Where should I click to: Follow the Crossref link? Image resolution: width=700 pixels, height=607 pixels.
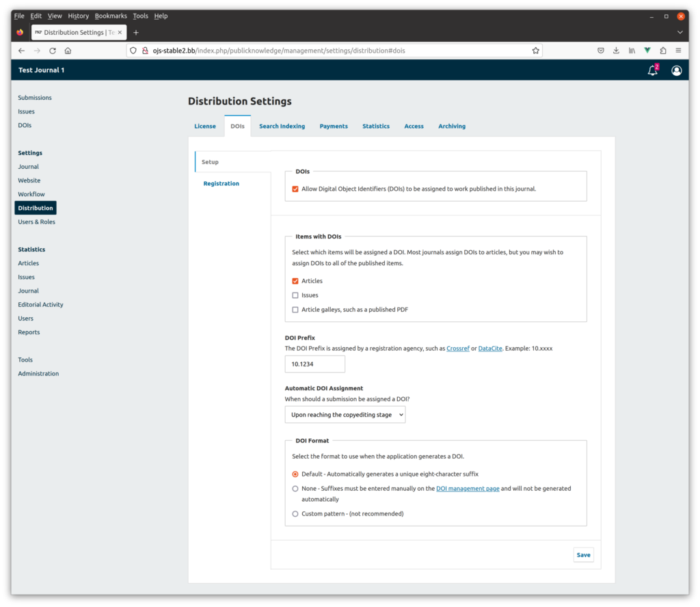458,349
